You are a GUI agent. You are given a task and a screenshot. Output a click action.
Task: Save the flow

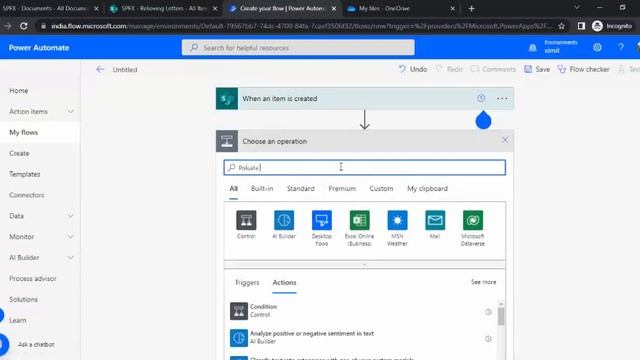[537, 69]
